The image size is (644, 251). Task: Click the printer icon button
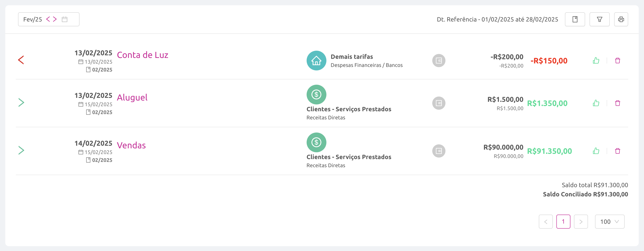pyautogui.click(x=621, y=19)
